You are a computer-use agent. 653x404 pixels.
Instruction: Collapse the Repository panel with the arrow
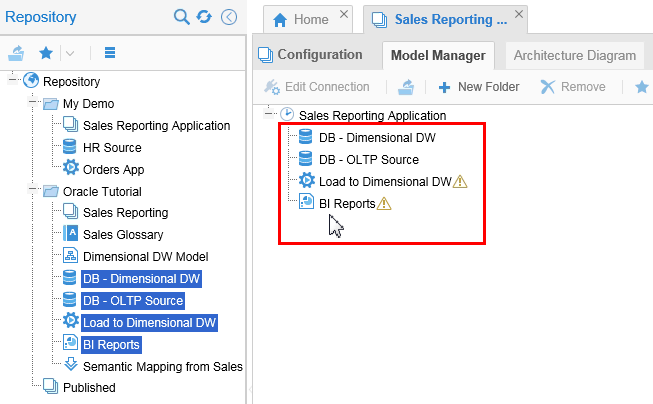[229, 17]
